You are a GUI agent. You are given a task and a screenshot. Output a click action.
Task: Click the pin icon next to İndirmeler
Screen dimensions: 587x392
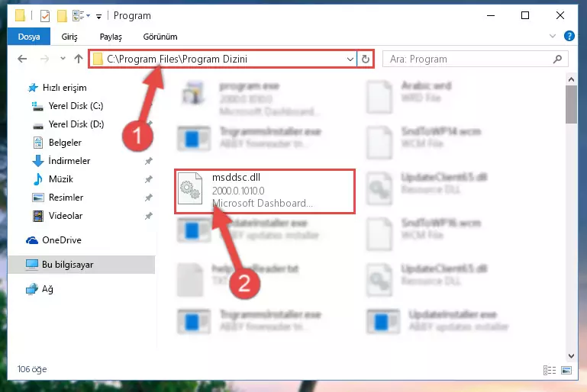point(149,161)
